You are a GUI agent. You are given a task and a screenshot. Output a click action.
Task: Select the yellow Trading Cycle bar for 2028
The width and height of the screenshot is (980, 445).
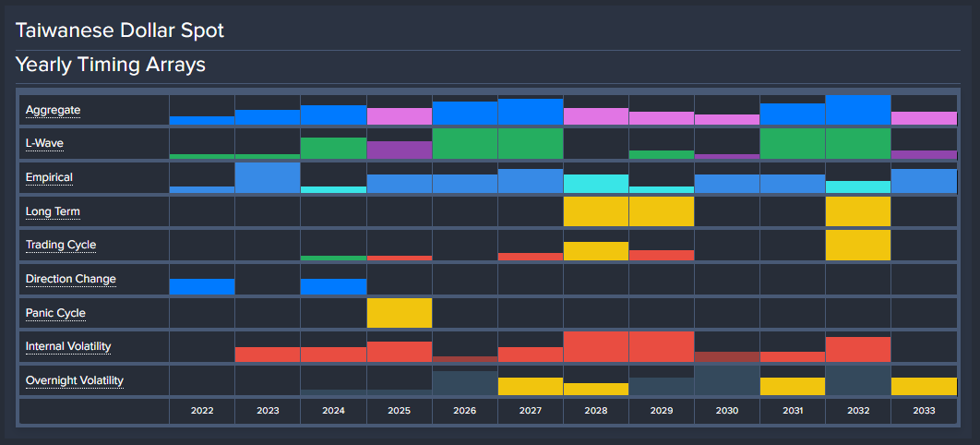[595, 251]
